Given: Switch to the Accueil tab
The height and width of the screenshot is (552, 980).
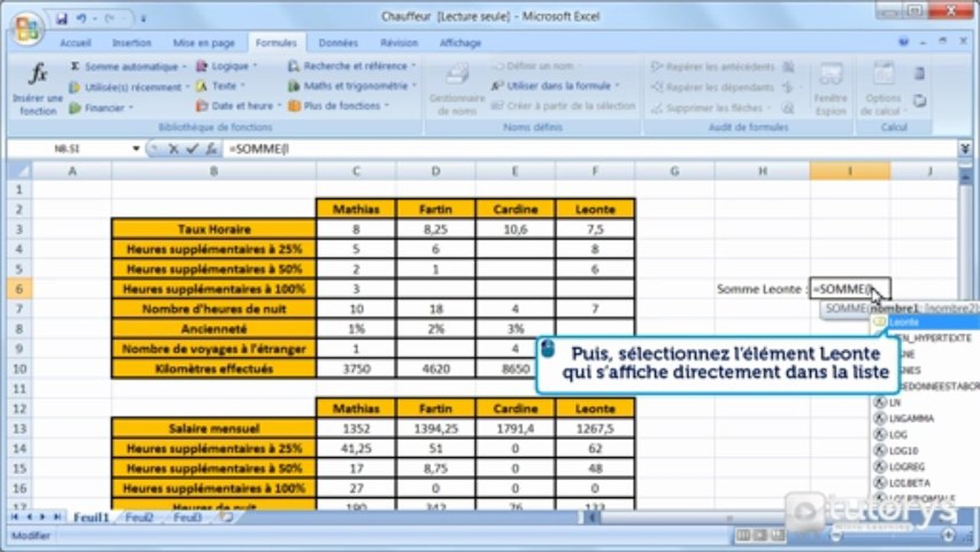Looking at the screenshot, I should pyautogui.click(x=76, y=43).
